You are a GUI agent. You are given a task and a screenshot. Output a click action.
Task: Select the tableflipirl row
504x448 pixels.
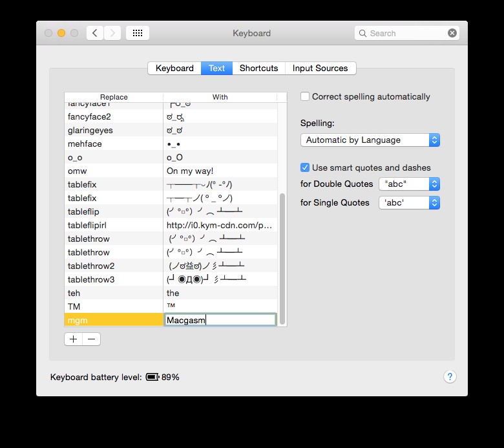[x=171, y=225]
